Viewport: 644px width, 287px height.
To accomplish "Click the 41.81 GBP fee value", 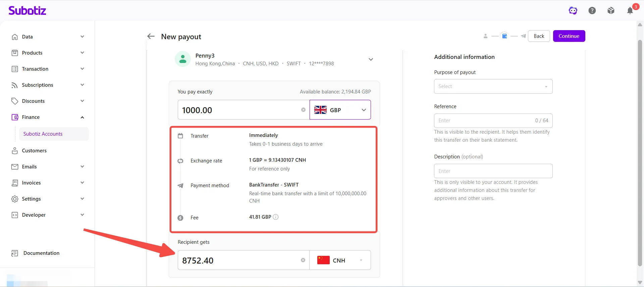I will pos(260,217).
